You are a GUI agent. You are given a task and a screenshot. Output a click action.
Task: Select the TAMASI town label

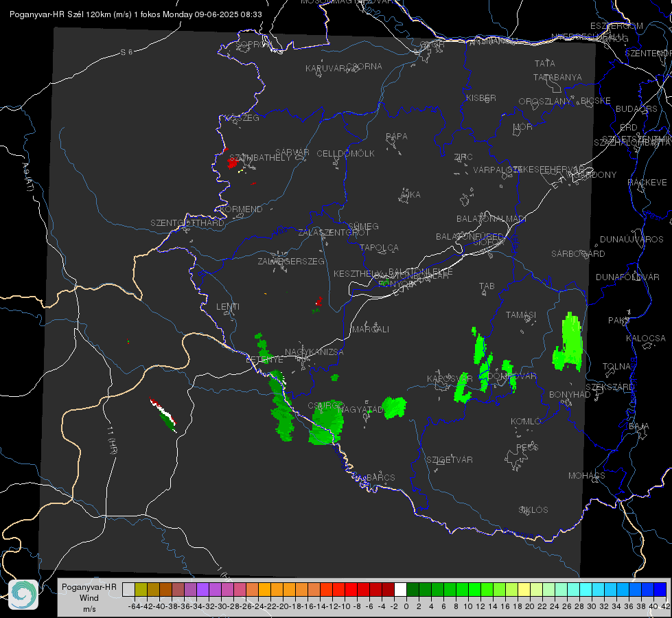pos(521,314)
